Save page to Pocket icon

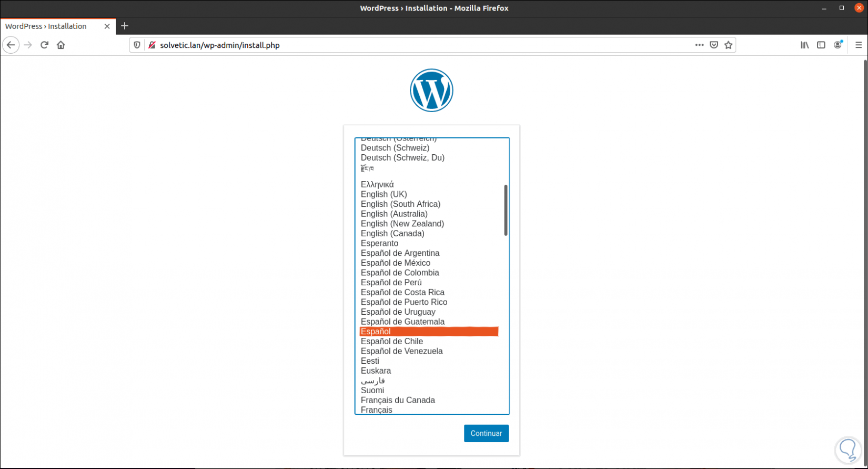tap(714, 45)
